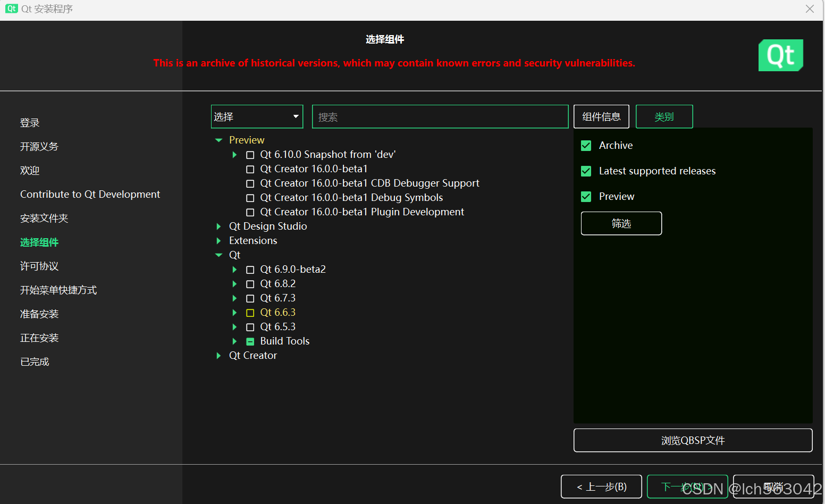
Task: Collapse the Preview tree node
Action: pos(218,140)
